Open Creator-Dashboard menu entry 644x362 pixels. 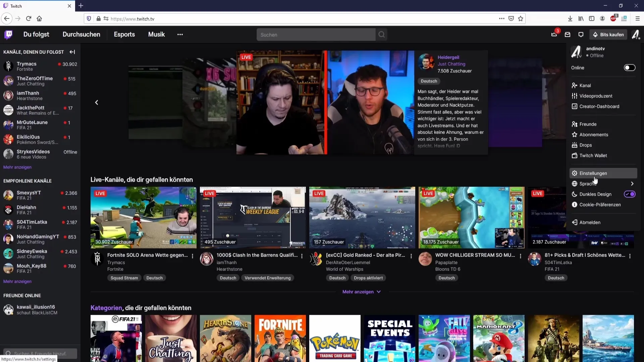[x=603, y=106]
